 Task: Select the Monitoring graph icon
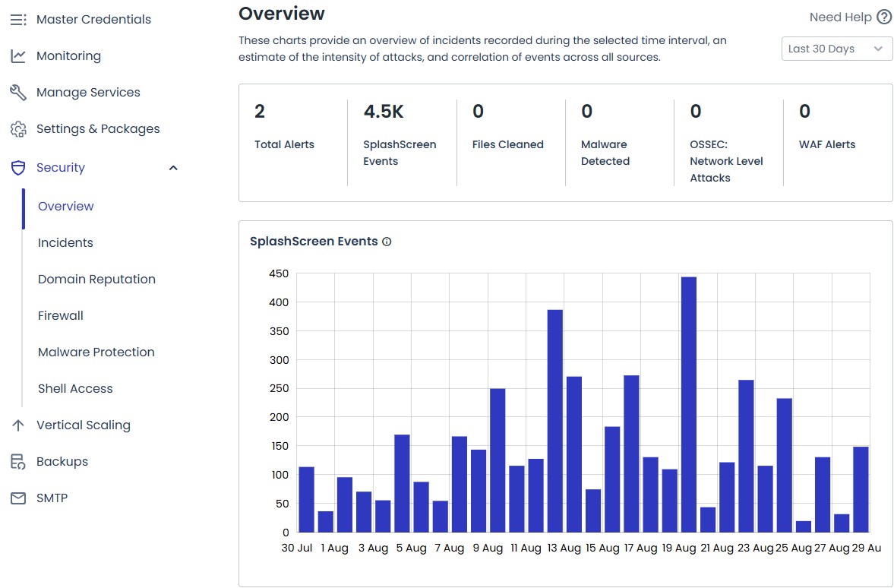pyautogui.click(x=18, y=55)
